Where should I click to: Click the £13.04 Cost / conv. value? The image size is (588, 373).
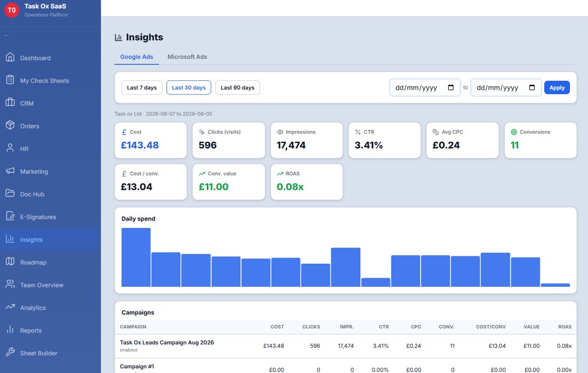click(x=136, y=187)
